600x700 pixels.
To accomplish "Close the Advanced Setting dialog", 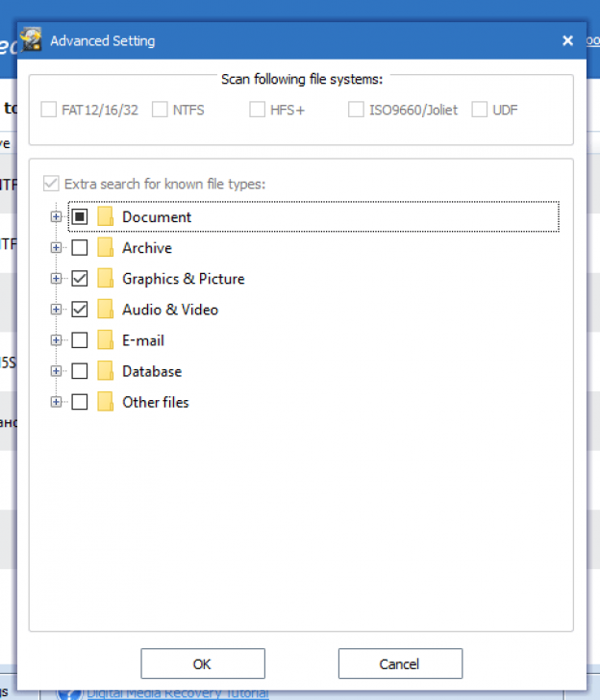I will point(567,40).
